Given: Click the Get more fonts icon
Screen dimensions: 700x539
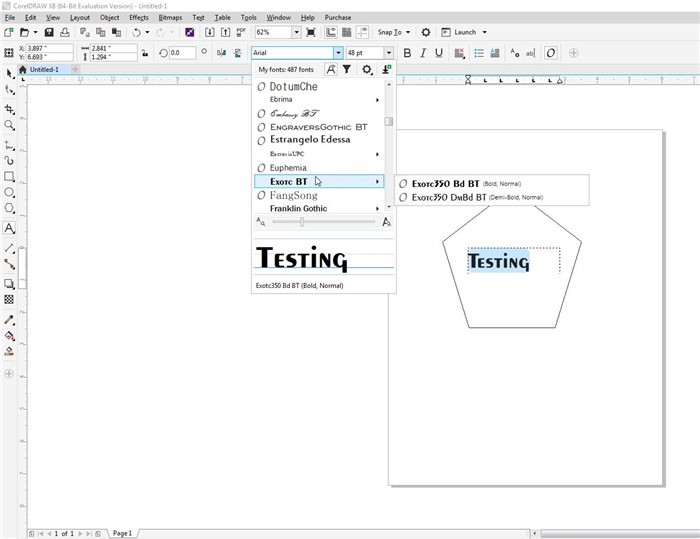Looking at the screenshot, I should point(387,69).
